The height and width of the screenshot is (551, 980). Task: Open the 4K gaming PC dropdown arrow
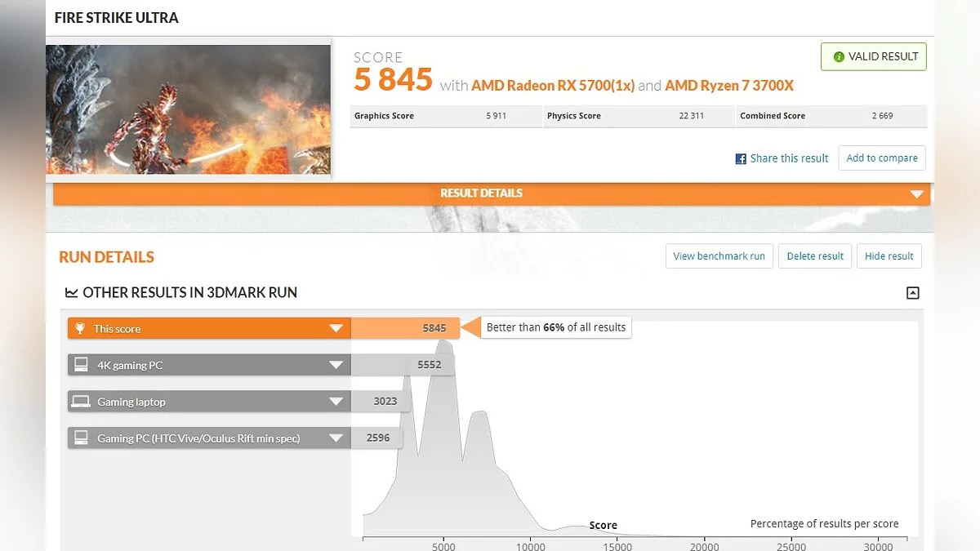pos(336,365)
